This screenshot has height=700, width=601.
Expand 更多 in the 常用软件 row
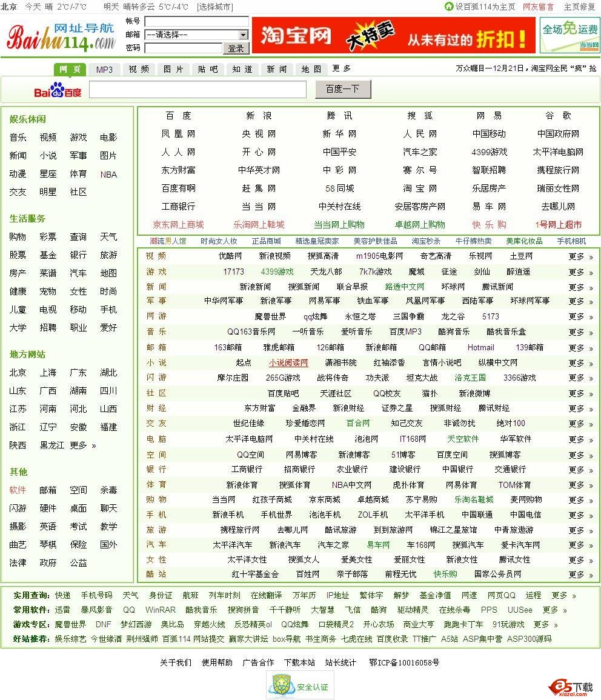click(x=554, y=610)
